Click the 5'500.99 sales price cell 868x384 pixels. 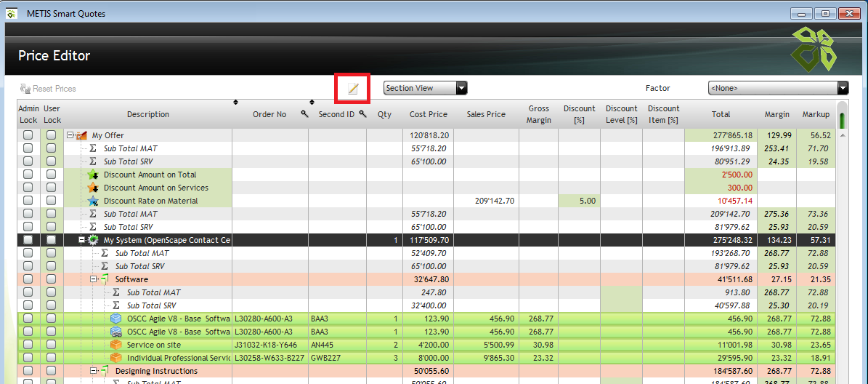click(x=486, y=345)
